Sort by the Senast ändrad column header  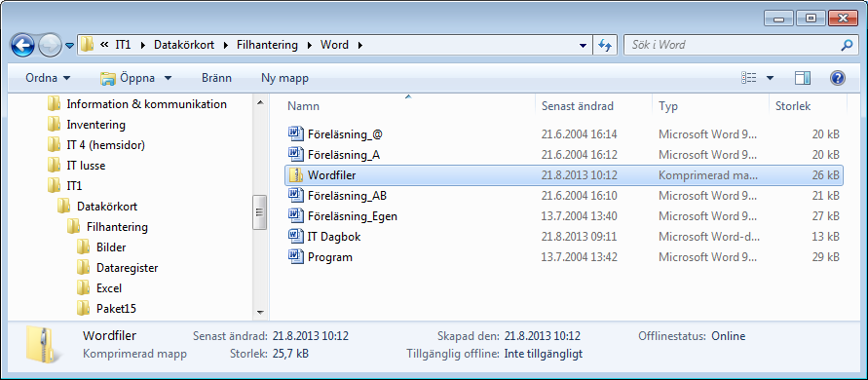pos(577,106)
